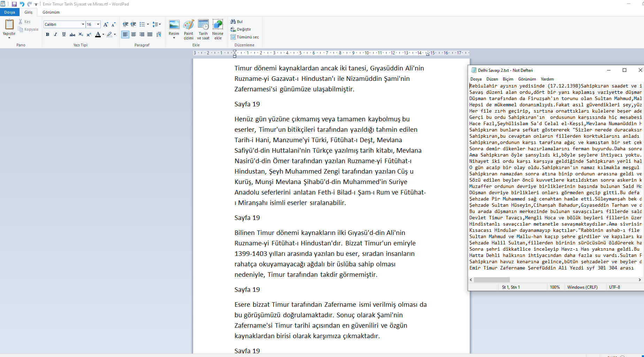Click the horizontal ruler at the 10 mark

(x=367, y=53)
